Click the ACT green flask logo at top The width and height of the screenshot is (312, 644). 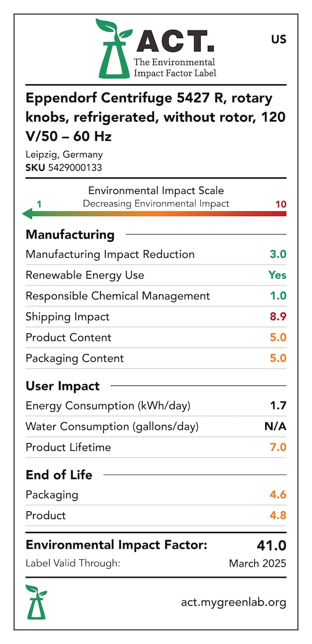click(113, 48)
